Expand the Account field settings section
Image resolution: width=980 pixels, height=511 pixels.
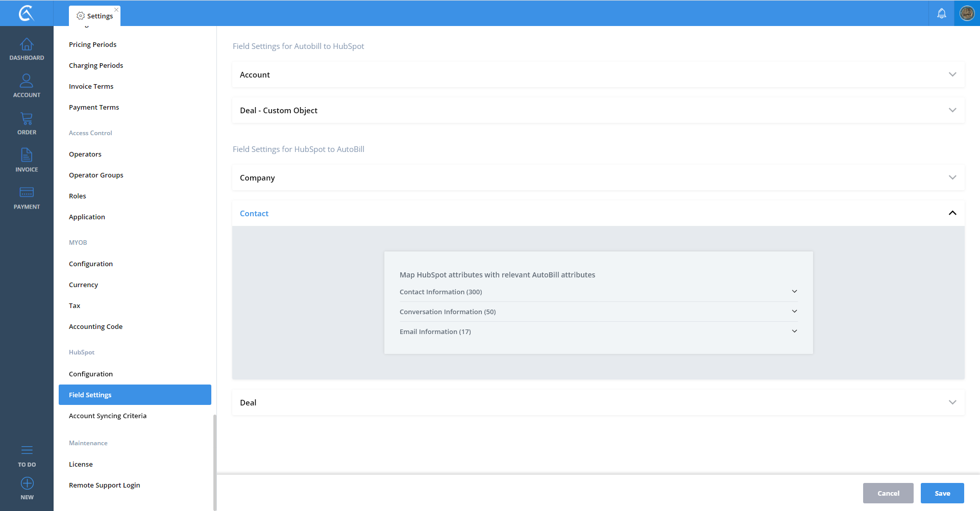(952, 74)
